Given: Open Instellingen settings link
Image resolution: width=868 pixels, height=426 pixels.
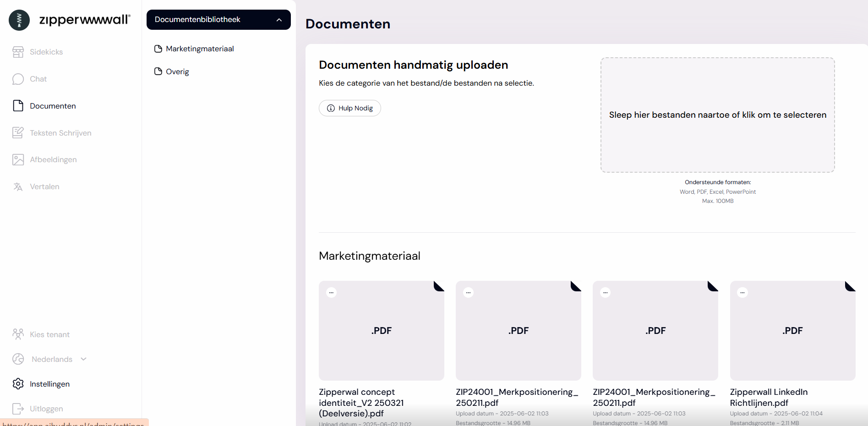Looking at the screenshot, I should pyautogui.click(x=49, y=384).
